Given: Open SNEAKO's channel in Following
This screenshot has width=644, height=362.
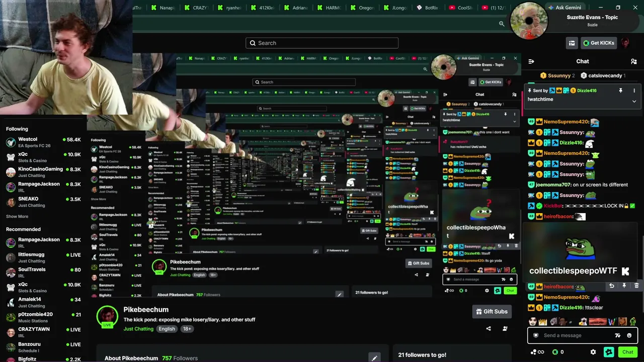Looking at the screenshot, I should [x=43, y=202].
